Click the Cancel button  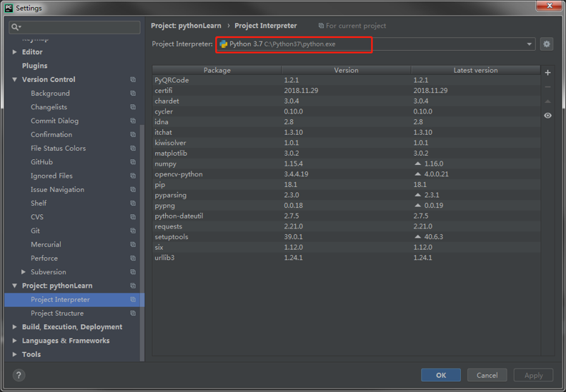487,375
